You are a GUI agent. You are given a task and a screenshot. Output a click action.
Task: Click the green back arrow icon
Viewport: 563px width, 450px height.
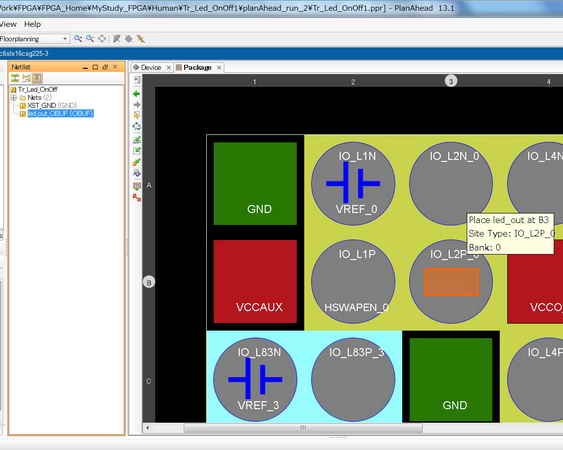pyautogui.click(x=136, y=94)
